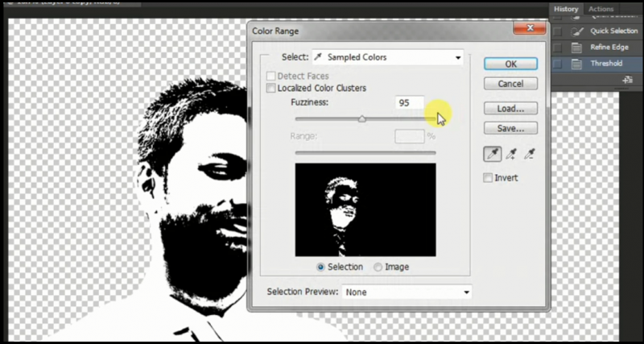Open the Select Sampled Colors dropdown

point(387,57)
